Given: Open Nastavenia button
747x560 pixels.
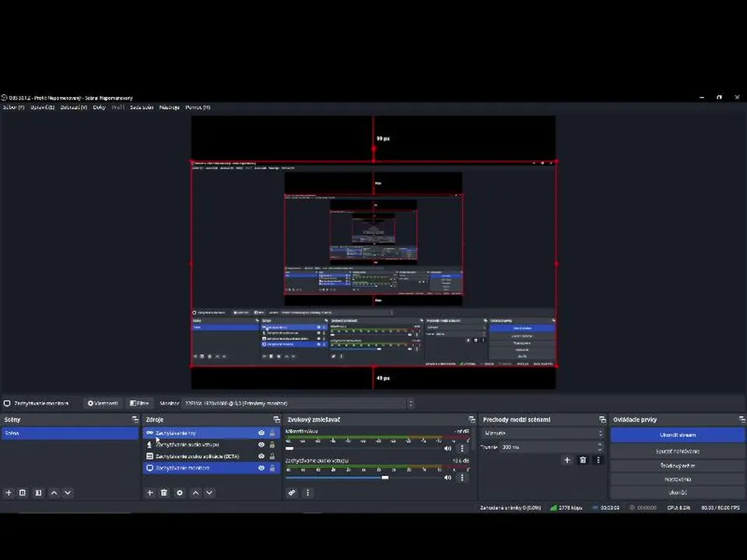Looking at the screenshot, I should (678, 480).
